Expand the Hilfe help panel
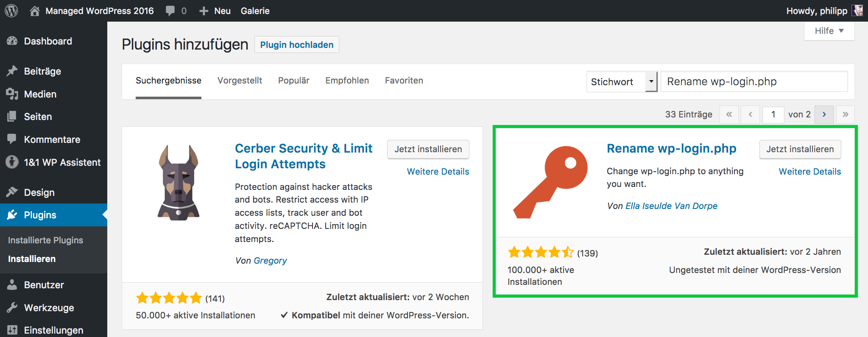The width and height of the screenshot is (868, 337). pyautogui.click(x=829, y=31)
